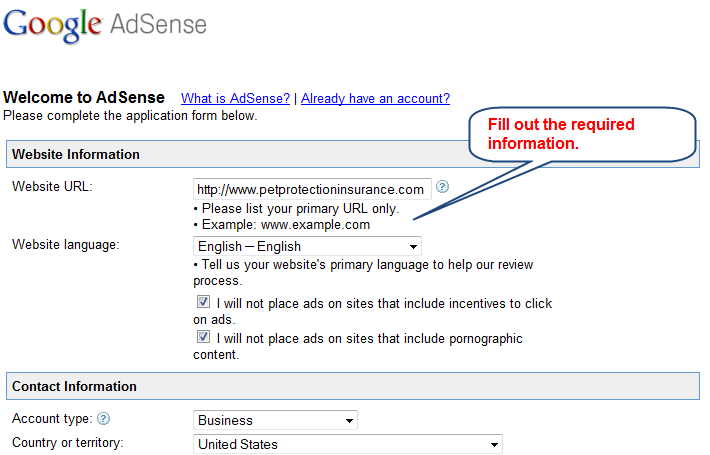Click the help icon next to Account type
The image size is (710, 455).
tap(104, 419)
